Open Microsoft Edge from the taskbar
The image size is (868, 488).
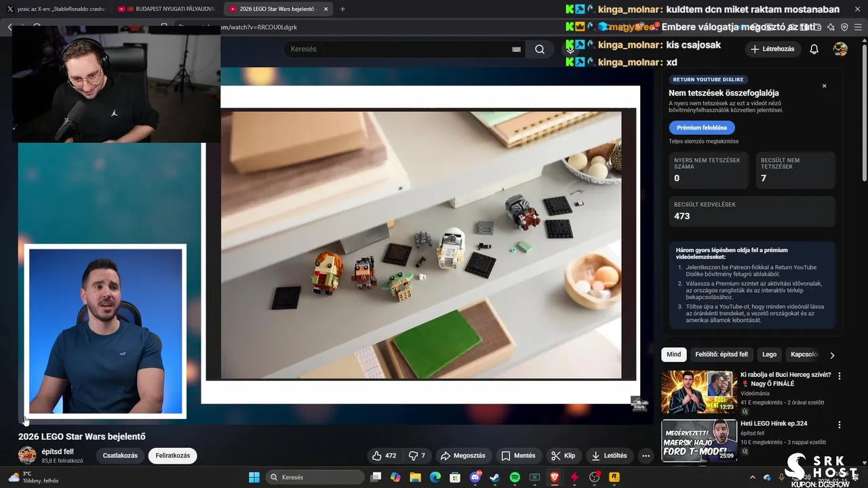pyautogui.click(x=435, y=477)
